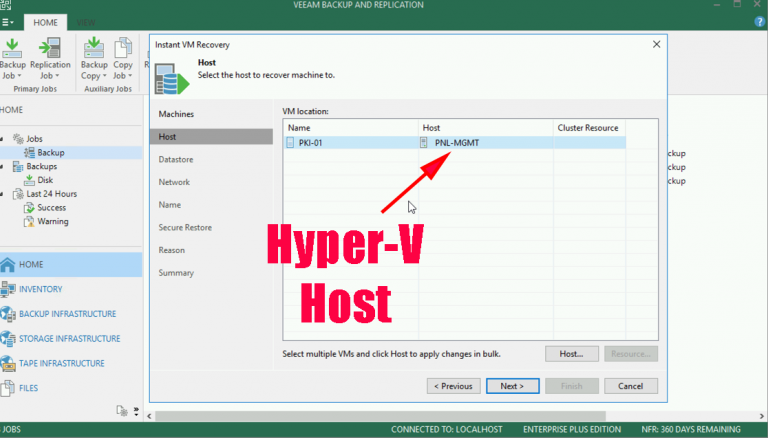Click the navigation pane options icon

[x=121, y=411]
